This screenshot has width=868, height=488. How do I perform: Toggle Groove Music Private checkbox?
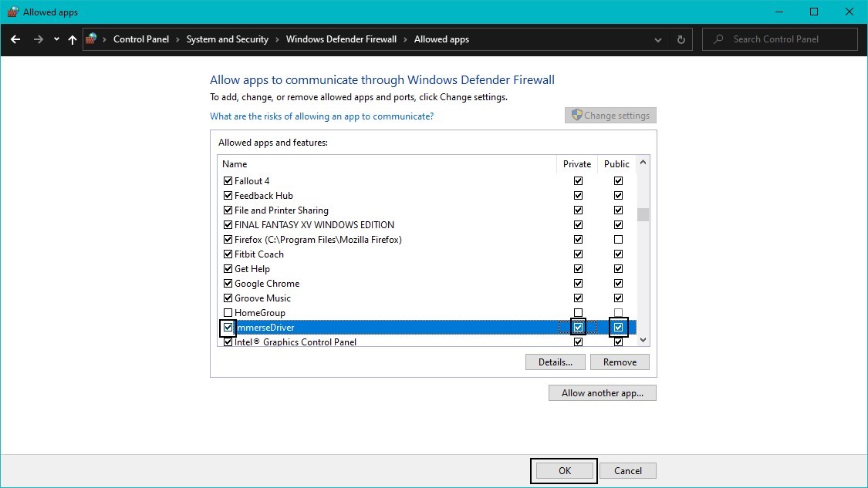[578, 298]
